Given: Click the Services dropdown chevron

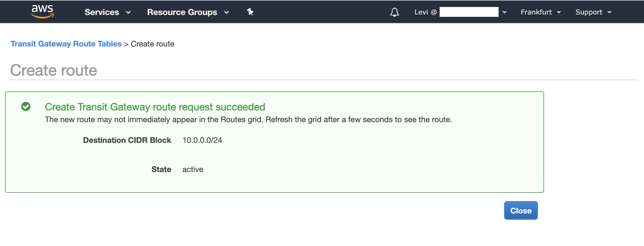Looking at the screenshot, I should 128,13.
